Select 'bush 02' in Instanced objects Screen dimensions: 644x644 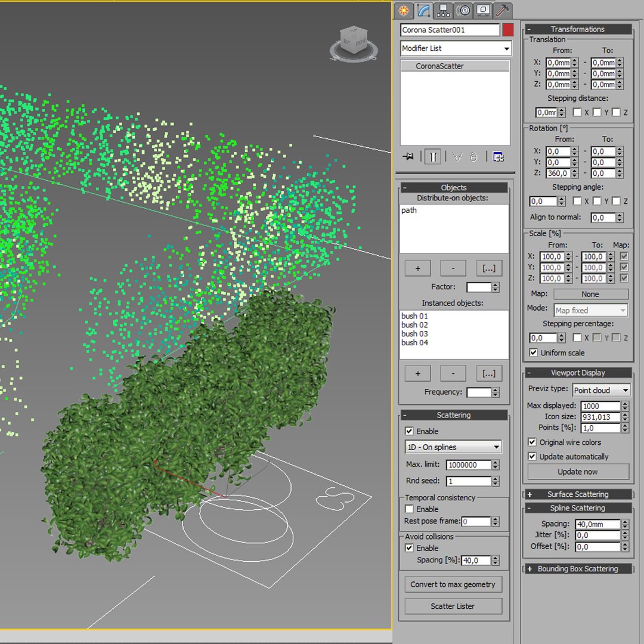tap(414, 325)
